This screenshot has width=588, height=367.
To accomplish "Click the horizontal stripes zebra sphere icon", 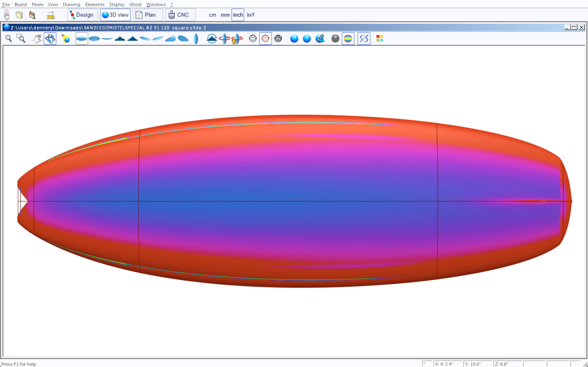I will (x=335, y=39).
